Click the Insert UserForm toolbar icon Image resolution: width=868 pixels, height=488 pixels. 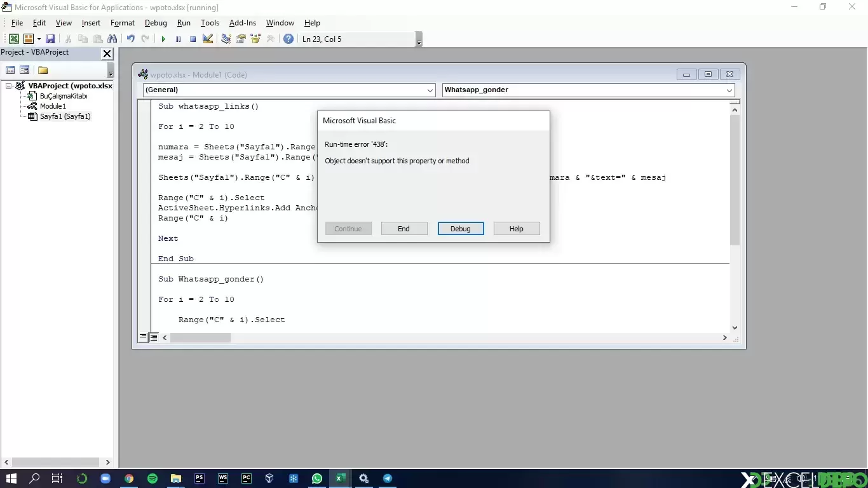pyautogui.click(x=28, y=39)
